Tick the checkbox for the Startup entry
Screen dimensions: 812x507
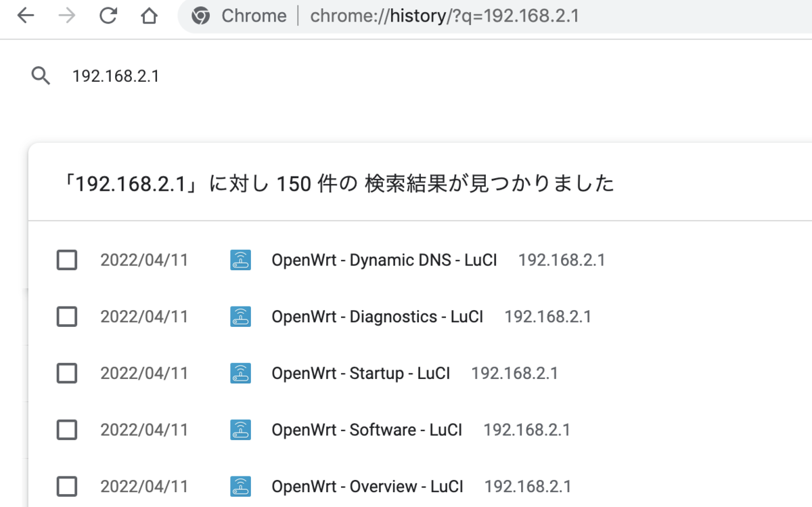pyautogui.click(x=66, y=373)
